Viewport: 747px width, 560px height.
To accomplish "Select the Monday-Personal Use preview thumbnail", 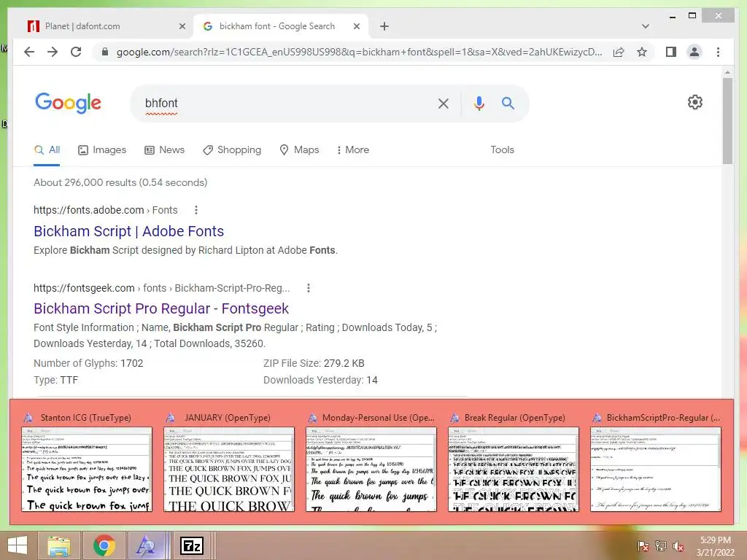I will (371, 469).
